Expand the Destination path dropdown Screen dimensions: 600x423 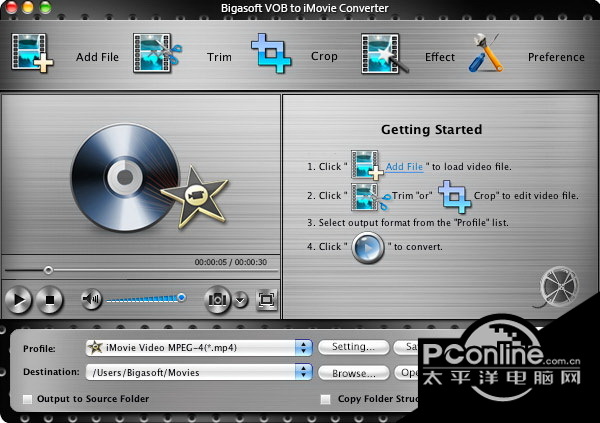pos(304,372)
